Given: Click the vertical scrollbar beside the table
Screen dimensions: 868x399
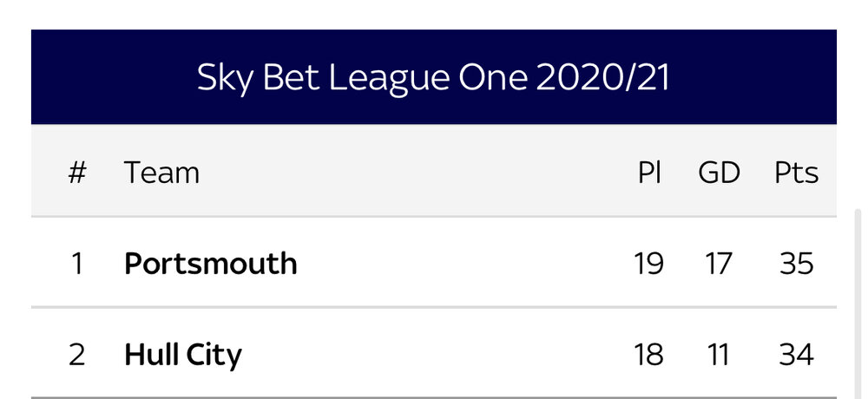Looking at the screenshot, I should [x=858, y=304].
